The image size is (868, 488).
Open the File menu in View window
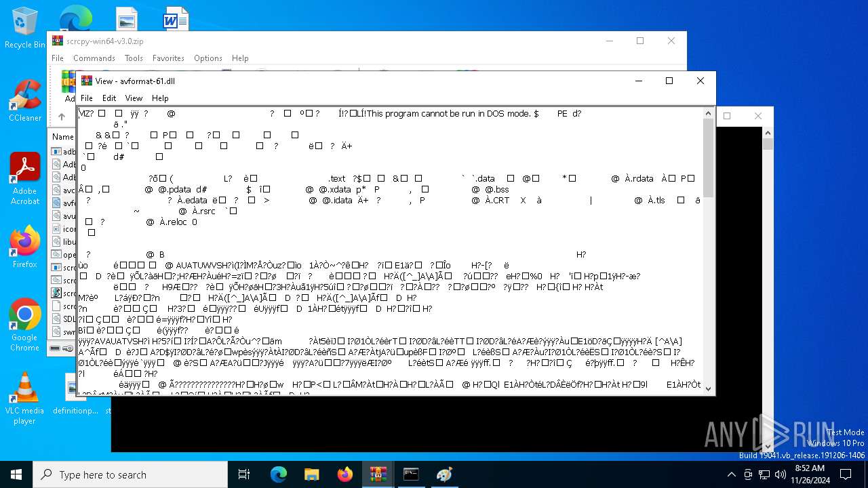87,98
